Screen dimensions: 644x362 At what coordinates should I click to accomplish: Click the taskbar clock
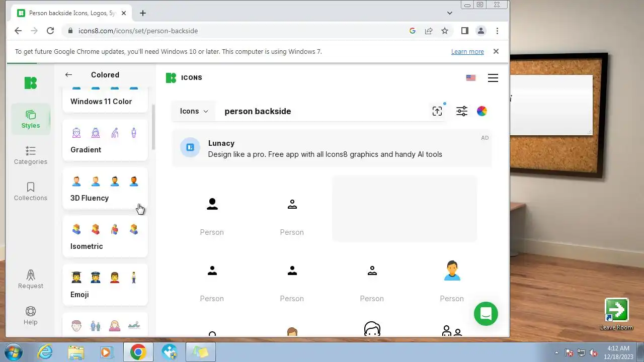618,352
